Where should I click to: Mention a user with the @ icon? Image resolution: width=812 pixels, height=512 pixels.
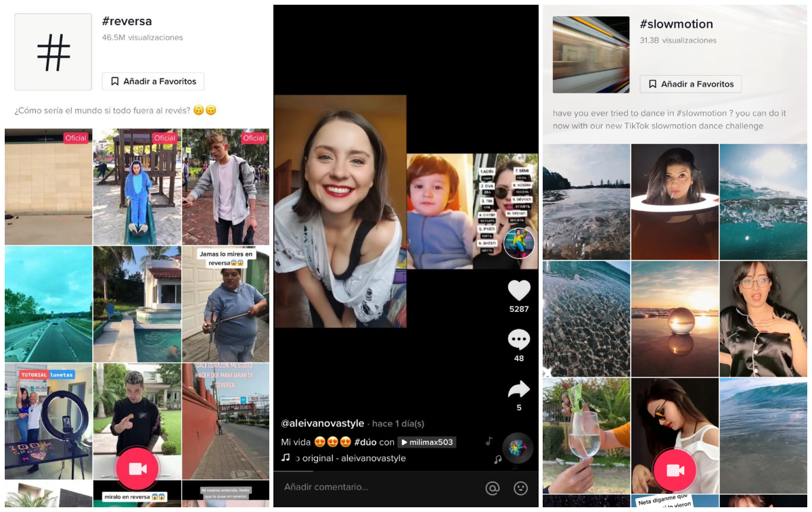tap(493, 488)
